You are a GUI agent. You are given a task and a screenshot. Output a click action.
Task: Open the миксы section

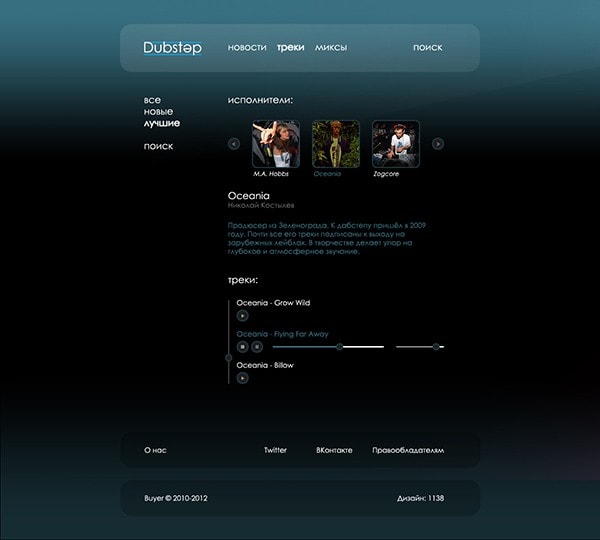[x=331, y=47]
